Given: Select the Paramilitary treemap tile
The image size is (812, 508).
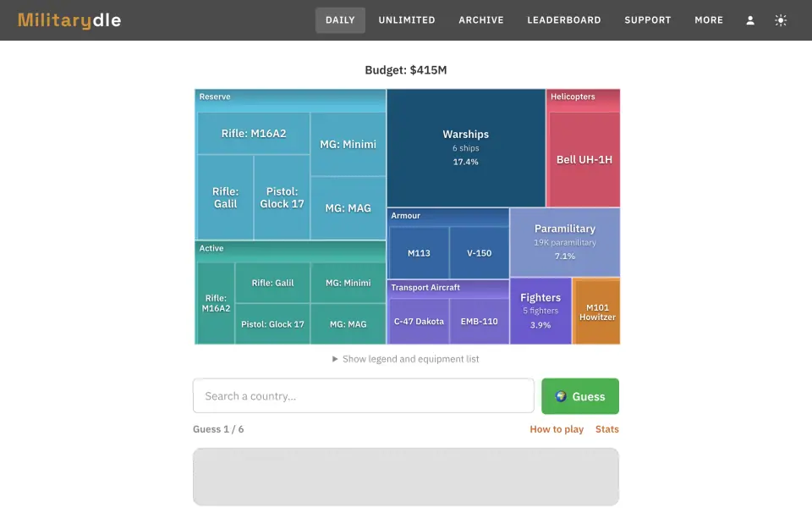Looking at the screenshot, I should (x=564, y=242).
